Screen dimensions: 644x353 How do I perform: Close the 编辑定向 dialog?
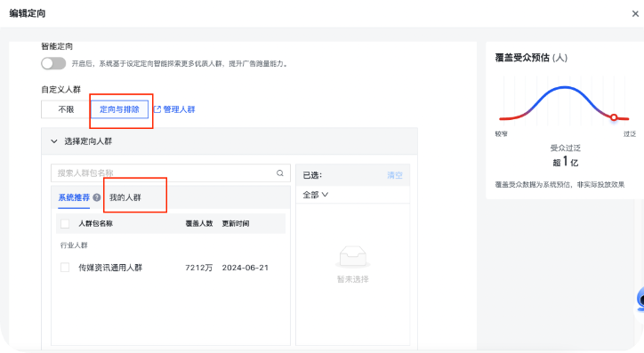[635, 13]
